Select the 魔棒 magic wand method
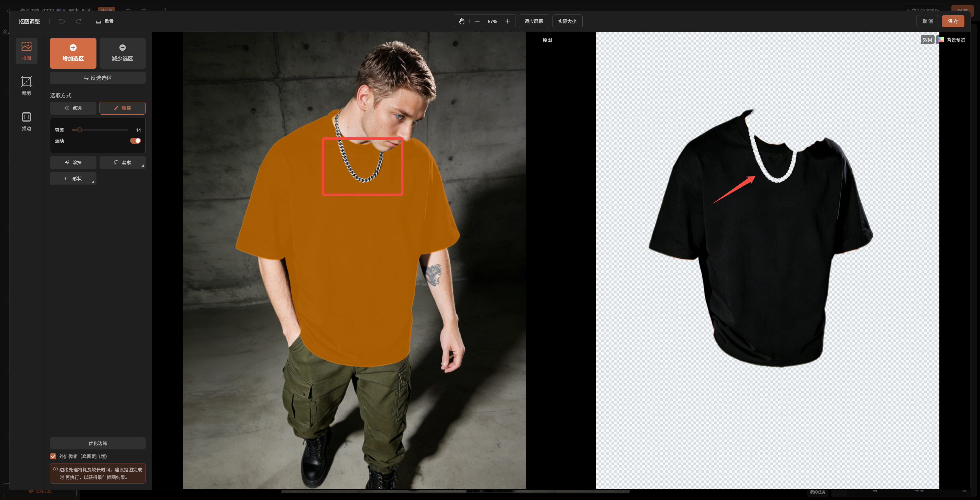Image resolution: width=980 pixels, height=500 pixels. point(122,108)
